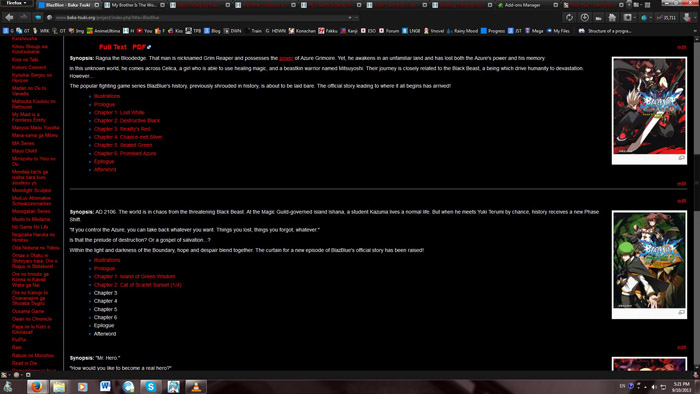Open the first volume's Illustrations link
This screenshot has width=700, height=394.
[x=107, y=96]
